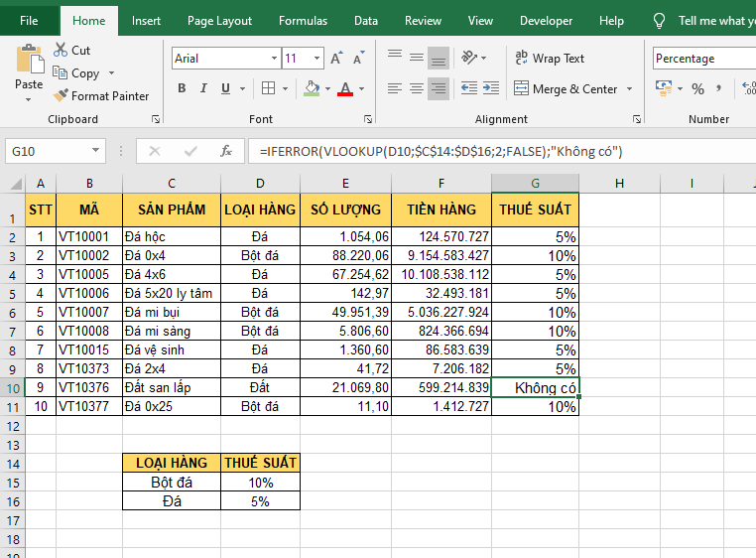Click the Format Painter brush icon
Image resolution: width=756 pixels, height=558 pixels.
(61, 96)
